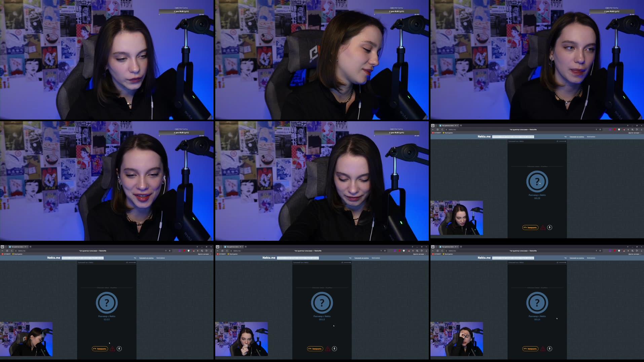This screenshot has height=362, width=644.
Task: Open a new tab via plus icon in 02:55 browser
Action: pyautogui.click(x=30, y=247)
